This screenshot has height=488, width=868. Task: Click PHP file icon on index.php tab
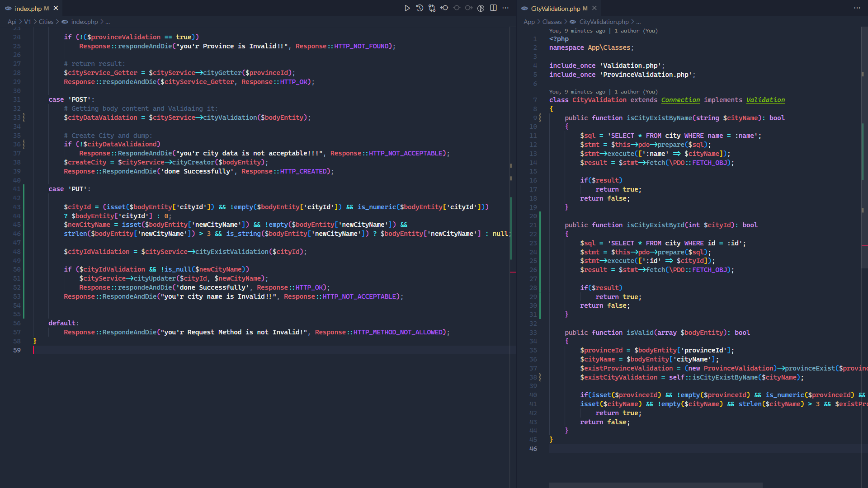coord(8,9)
